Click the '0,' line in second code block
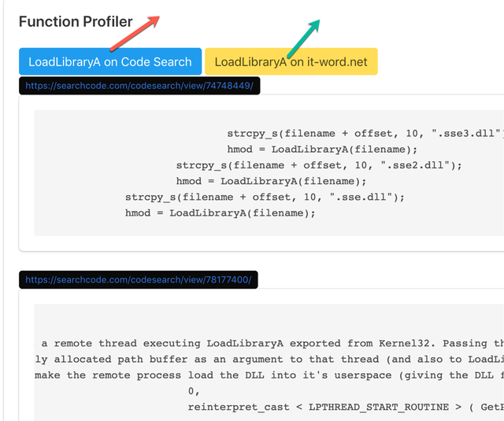 (x=194, y=391)
